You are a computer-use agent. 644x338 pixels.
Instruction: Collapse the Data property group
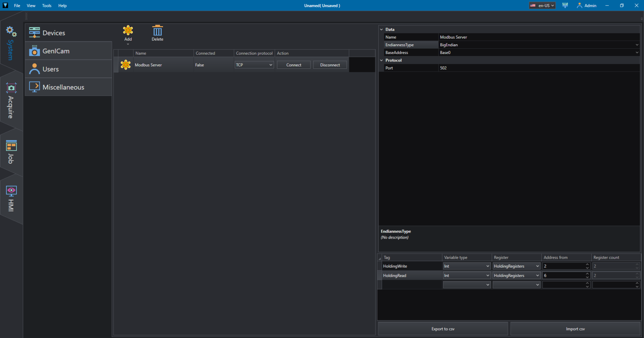[382, 29]
